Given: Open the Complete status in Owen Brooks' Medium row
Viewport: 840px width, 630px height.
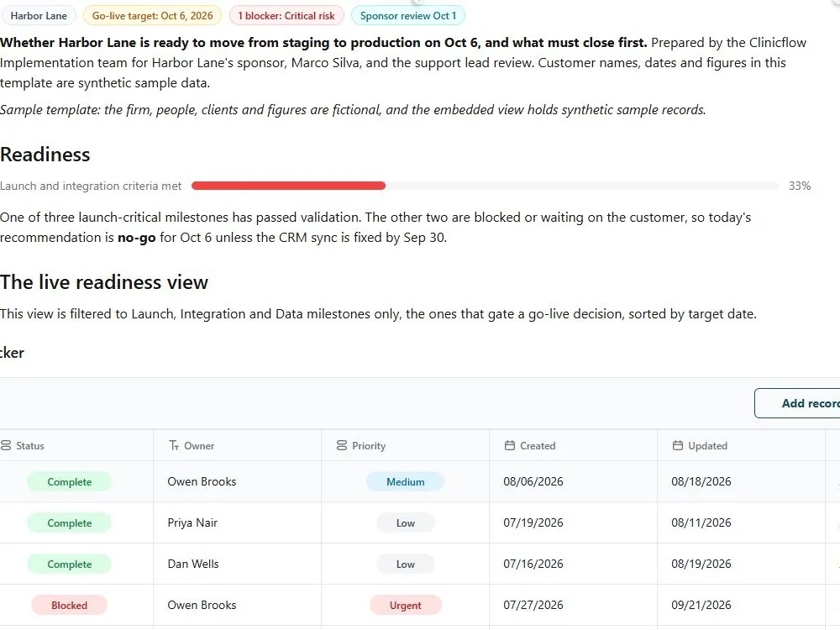Looking at the screenshot, I should [69, 481].
